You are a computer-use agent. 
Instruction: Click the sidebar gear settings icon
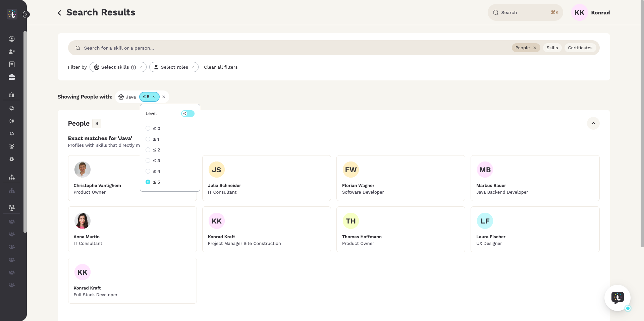(12, 159)
